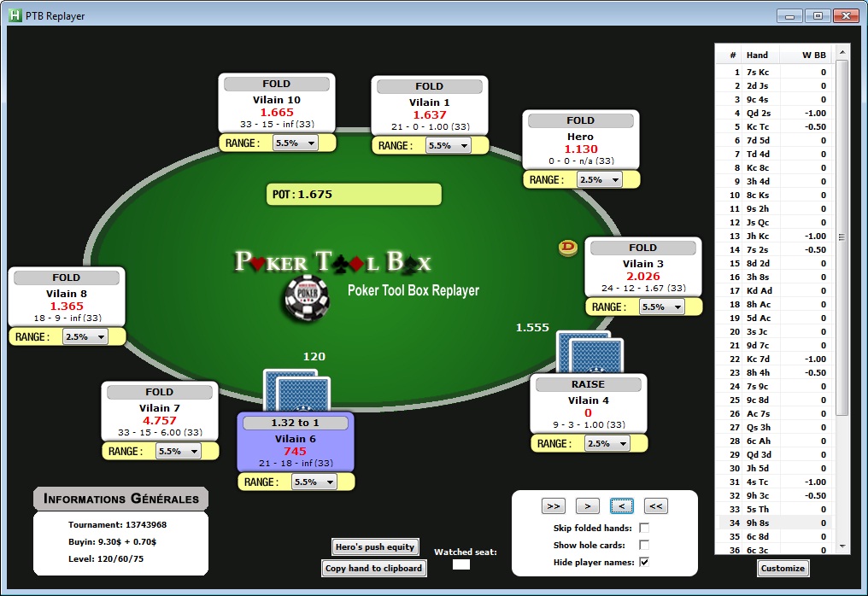Select hand 31 row 4s Tc

click(775, 482)
